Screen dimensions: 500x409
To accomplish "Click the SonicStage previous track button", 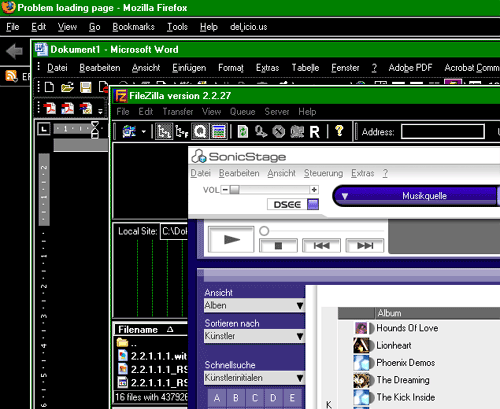I will coord(321,246).
